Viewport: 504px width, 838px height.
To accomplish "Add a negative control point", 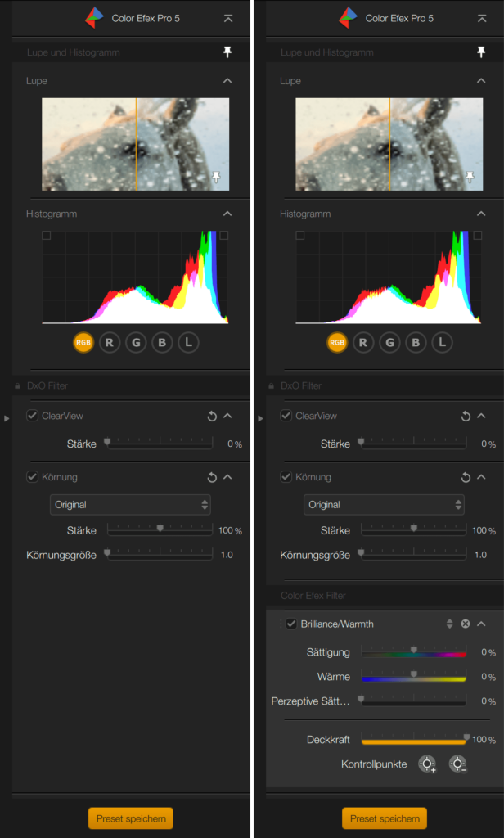I will pos(458,764).
